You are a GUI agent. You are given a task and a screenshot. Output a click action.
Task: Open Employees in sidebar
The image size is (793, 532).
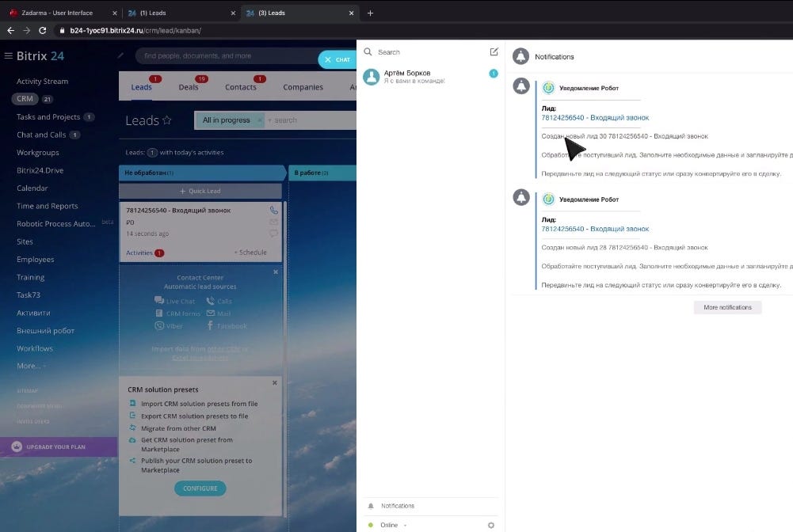35,260
